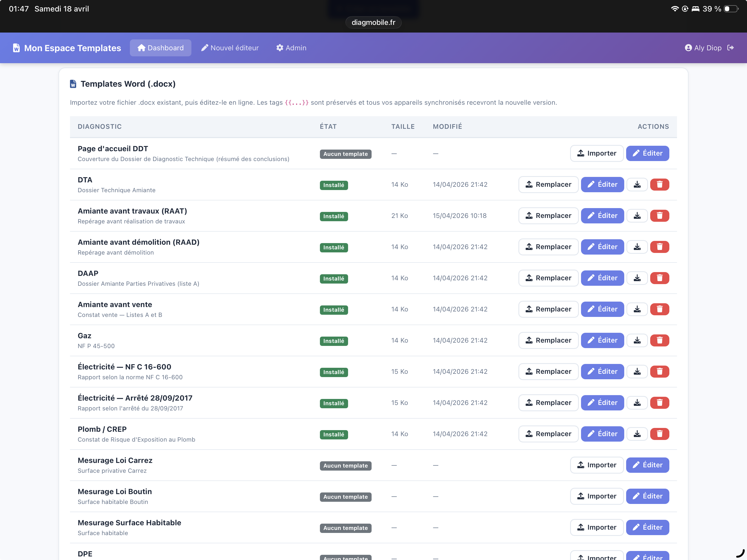Download the DAAP template file
This screenshot has height=560, width=747.
pyautogui.click(x=637, y=278)
